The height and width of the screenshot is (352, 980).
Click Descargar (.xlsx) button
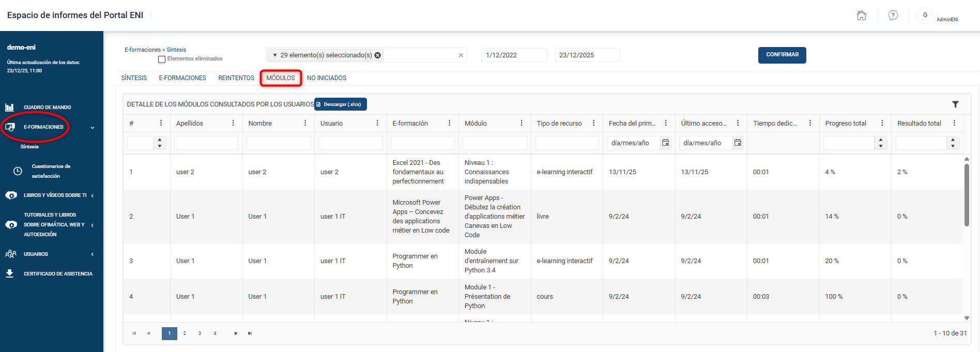click(341, 104)
